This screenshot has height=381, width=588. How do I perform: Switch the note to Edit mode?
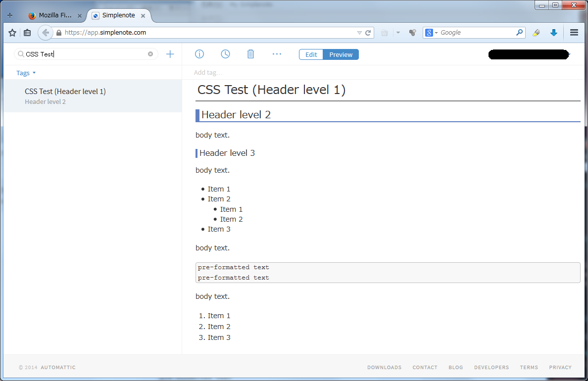[x=311, y=54]
